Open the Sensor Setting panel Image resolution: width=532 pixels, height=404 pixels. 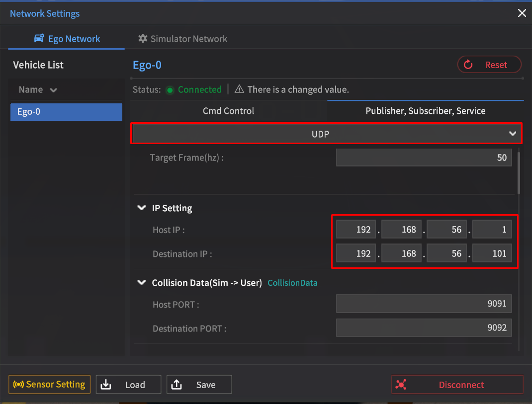tap(50, 384)
